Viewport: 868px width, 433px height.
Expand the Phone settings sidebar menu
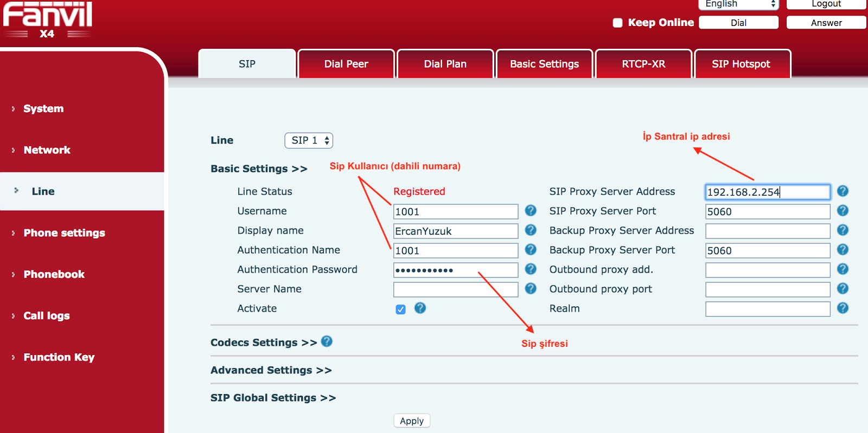(64, 233)
